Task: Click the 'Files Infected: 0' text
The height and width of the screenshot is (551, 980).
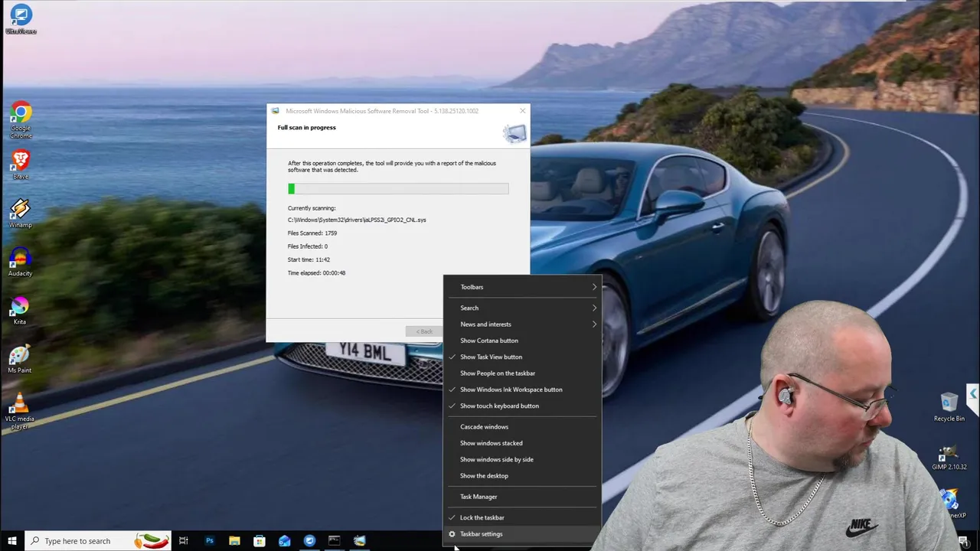Action: pos(307,246)
